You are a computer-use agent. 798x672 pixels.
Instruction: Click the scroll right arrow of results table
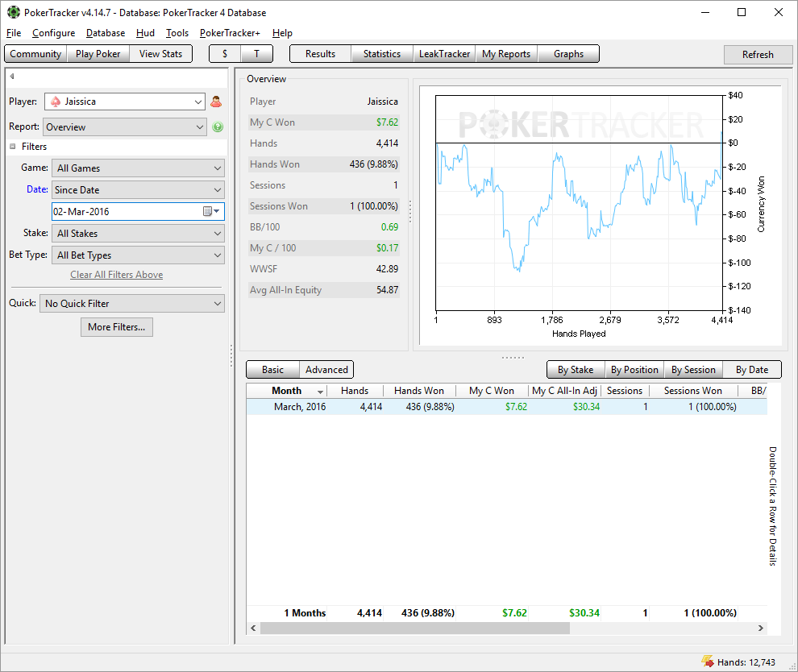click(x=760, y=628)
